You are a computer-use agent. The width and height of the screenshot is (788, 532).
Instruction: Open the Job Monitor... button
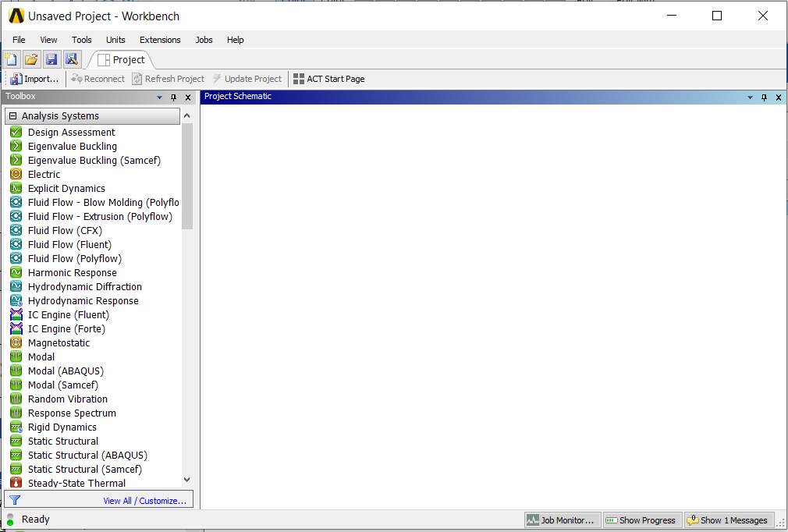coord(563,520)
